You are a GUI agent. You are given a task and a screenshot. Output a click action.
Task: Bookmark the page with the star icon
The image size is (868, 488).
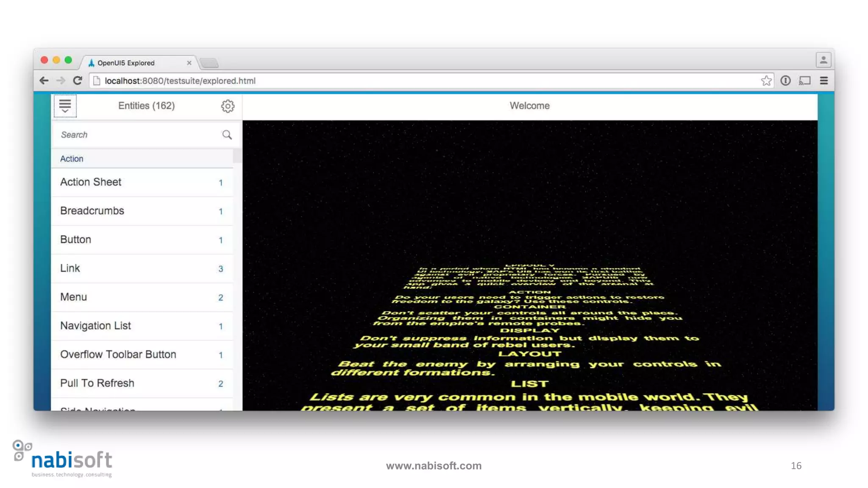pyautogui.click(x=766, y=80)
